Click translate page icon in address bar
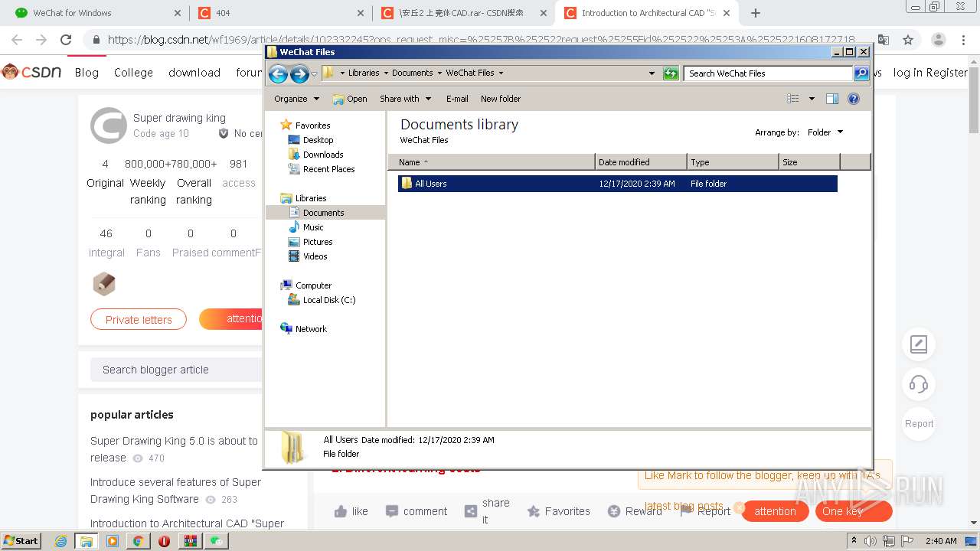Screen dimensions: 980x551 point(884,40)
